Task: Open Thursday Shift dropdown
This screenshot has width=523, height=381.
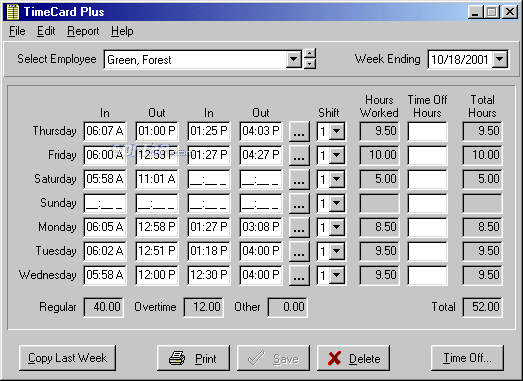Action: point(337,131)
